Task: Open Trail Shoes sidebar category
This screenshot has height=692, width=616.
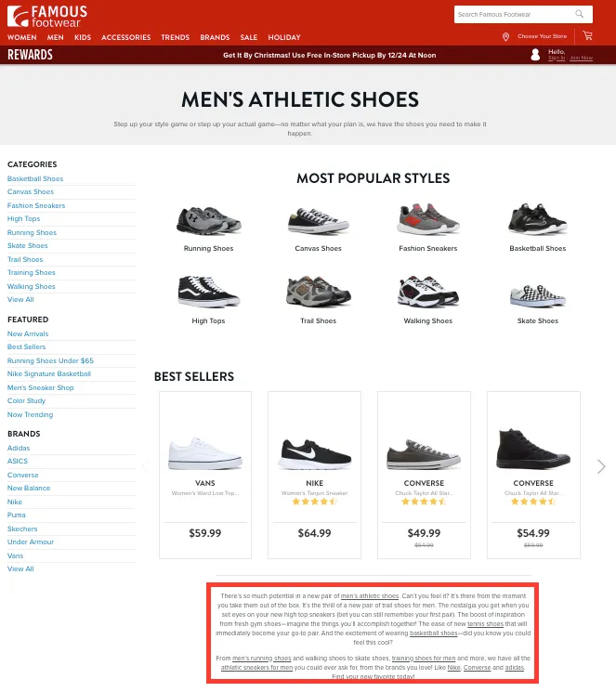Action: 25,259
